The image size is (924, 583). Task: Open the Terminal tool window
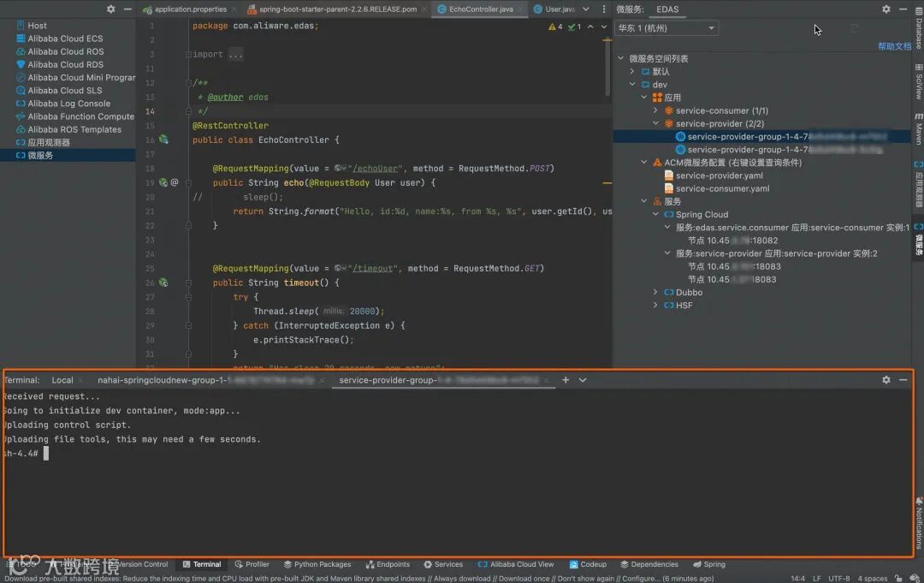pyautogui.click(x=202, y=564)
